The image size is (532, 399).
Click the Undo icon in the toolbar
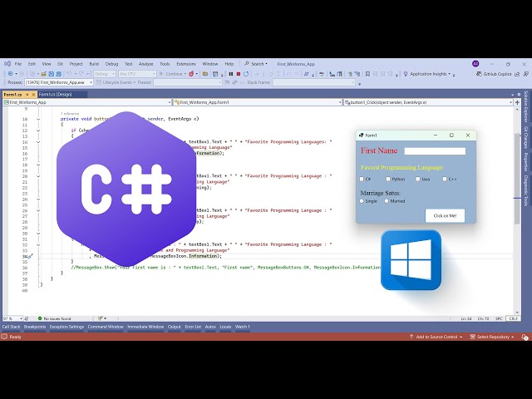pos(69,74)
